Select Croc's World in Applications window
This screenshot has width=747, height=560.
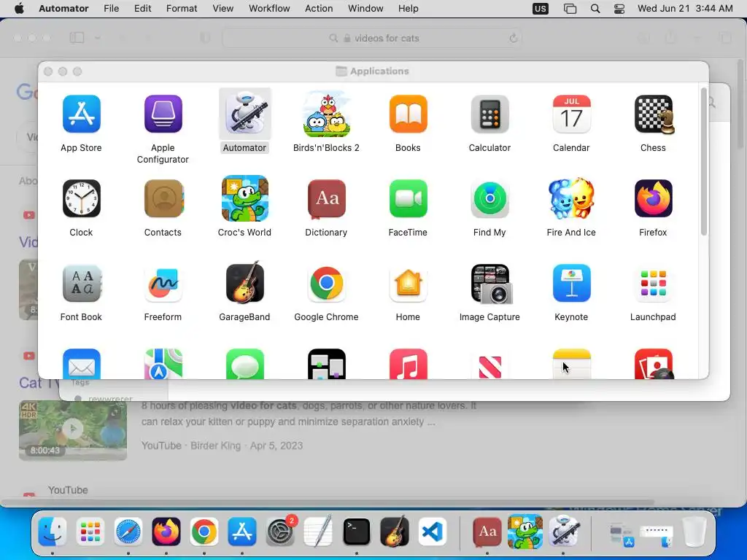click(245, 198)
